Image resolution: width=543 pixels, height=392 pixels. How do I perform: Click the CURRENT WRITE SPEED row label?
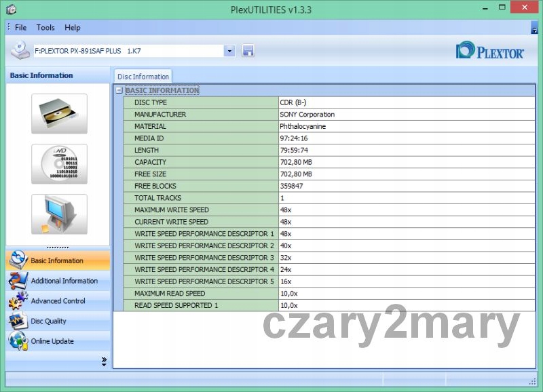172,222
